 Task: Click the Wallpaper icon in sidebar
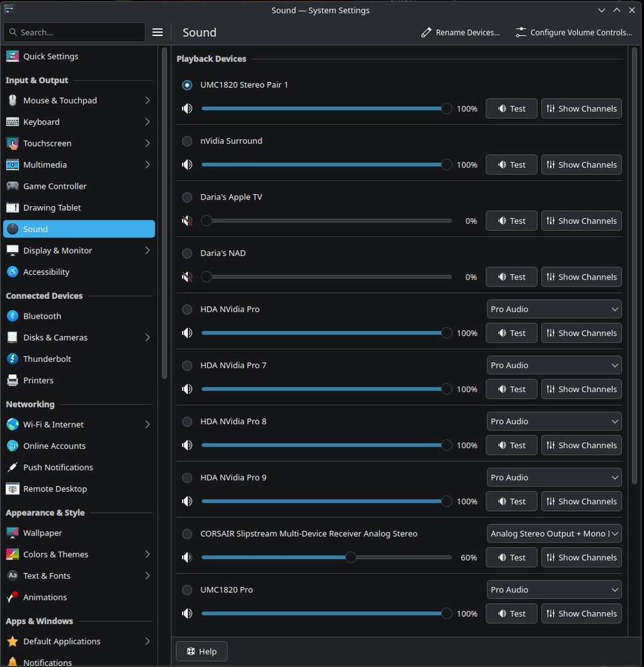click(x=12, y=533)
